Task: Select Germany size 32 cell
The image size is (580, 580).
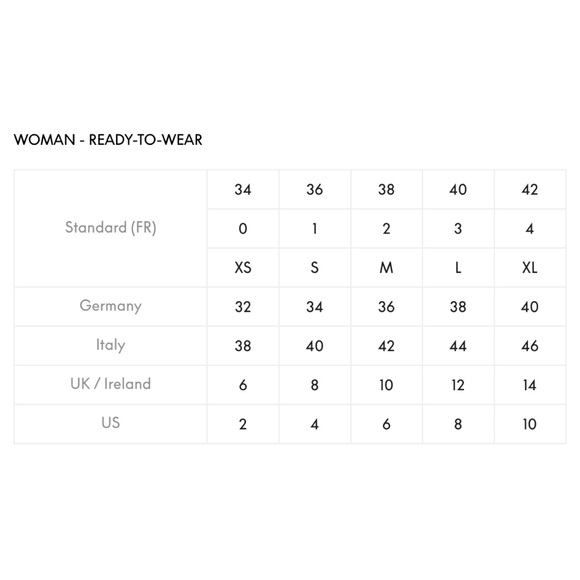Action: [x=243, y=307]
